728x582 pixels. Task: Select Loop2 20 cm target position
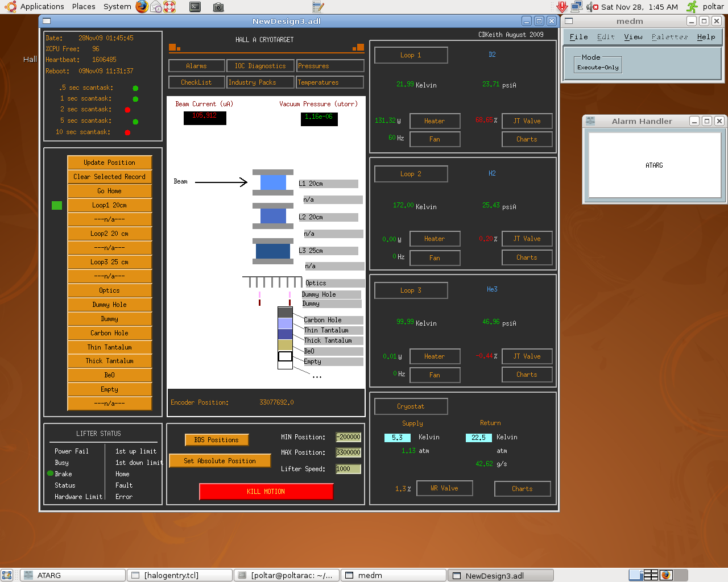[x=110, y=234]
